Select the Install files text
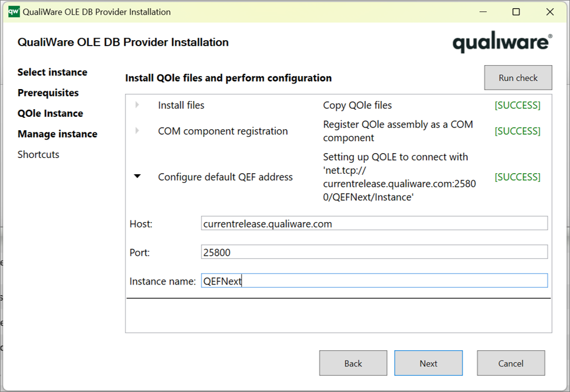Screen dimensions: 570x392 tap(181, 105)
